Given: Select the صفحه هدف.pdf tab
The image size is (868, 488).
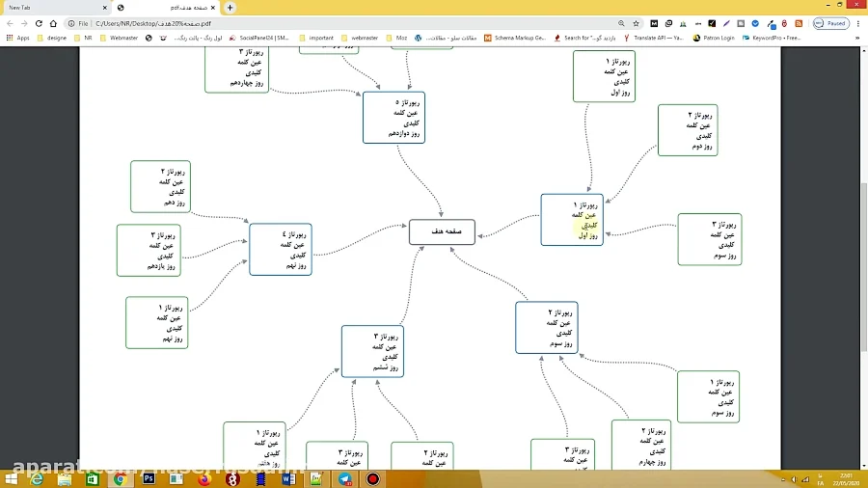Looking at the screenshot, I should [166, 8].
